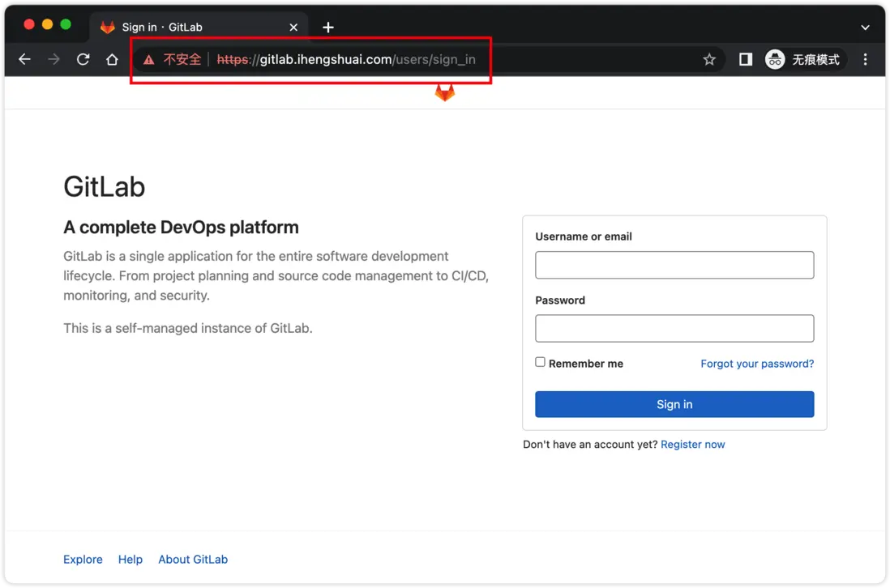Open the Explore footer link
This screenshot has width=890, height=588.
pyautogui.click(x=83, y=559)
